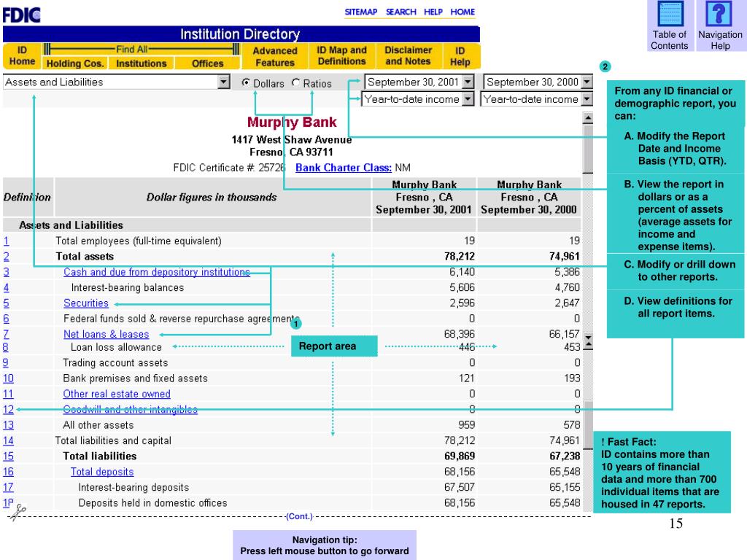Open the Other real estate owned link
Viewport: 747px width, 560px height.
(x=117, y=394)
